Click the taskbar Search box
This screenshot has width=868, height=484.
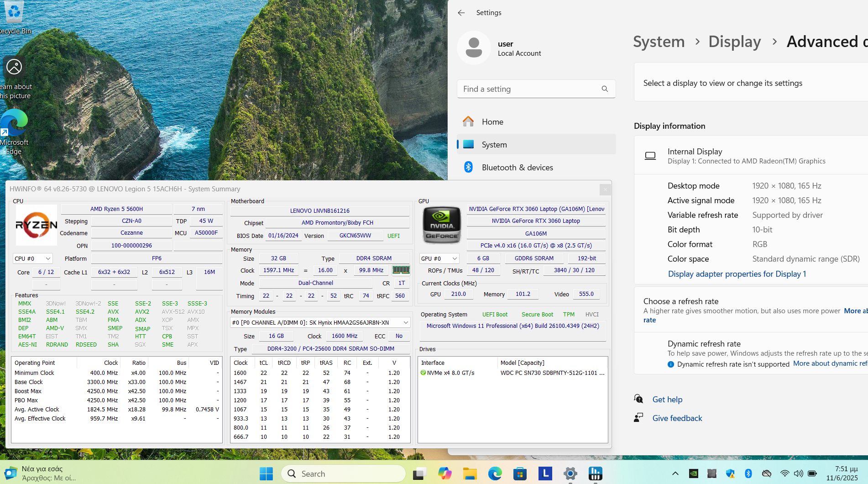coord(343,473)
